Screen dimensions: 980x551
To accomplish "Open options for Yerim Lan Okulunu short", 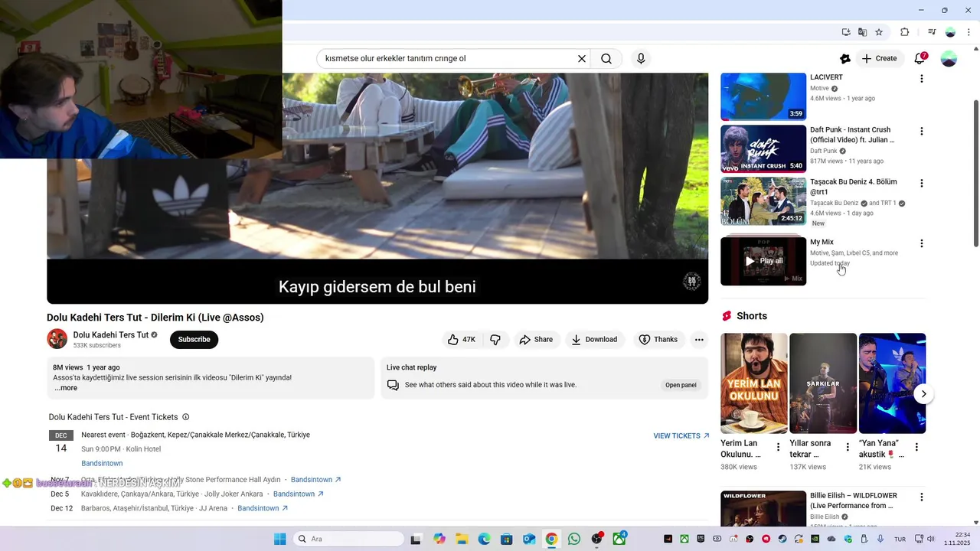I will (x=778, y=447).
